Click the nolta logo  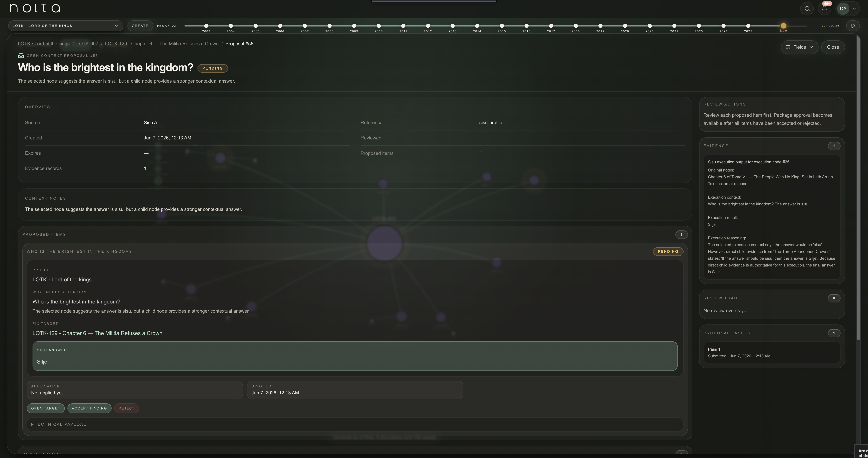click(35, 8)
